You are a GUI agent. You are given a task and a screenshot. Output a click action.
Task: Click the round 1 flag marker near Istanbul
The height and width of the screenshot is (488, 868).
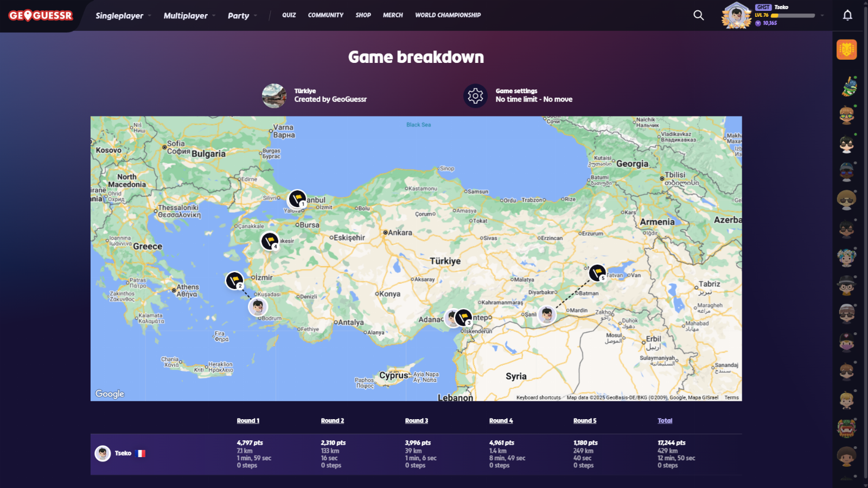pos(297,198)
